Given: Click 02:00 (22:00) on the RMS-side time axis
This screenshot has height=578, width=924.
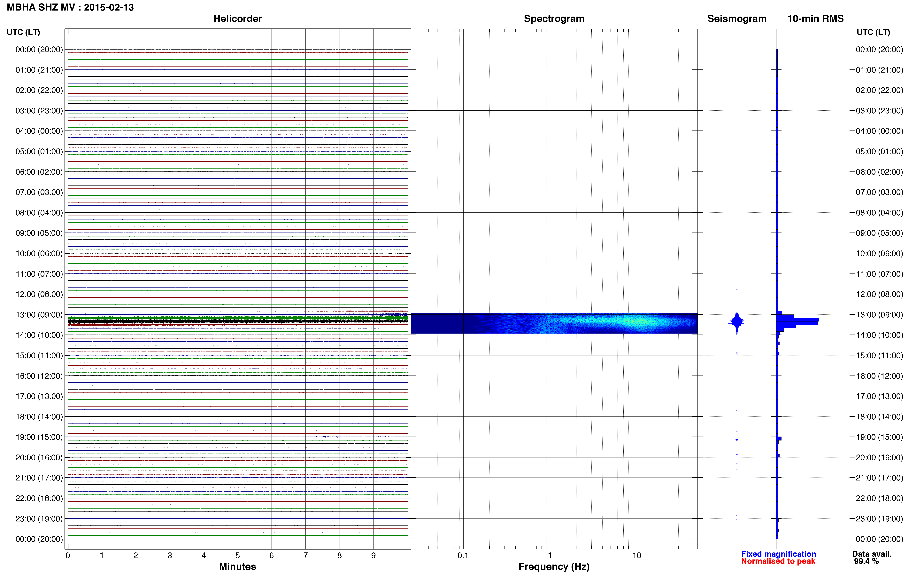Looking at the screenshot, I should (x=879, y=90).
